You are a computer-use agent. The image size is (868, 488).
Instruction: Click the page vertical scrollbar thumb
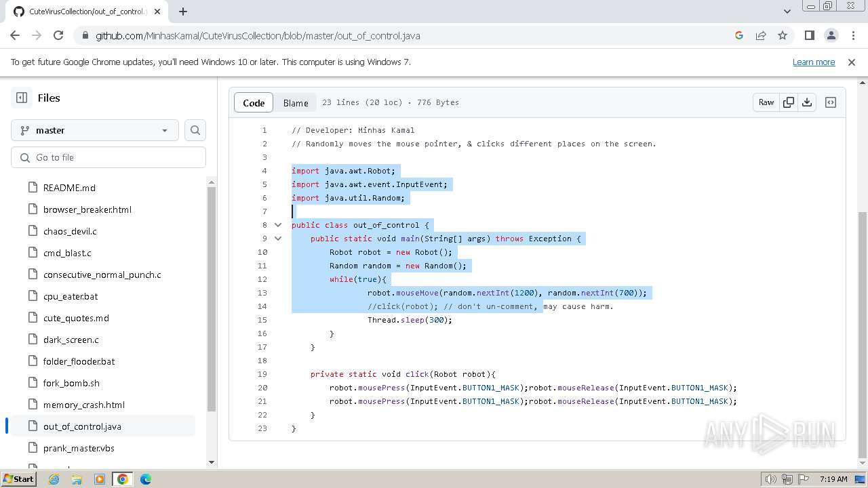[863, 335]
